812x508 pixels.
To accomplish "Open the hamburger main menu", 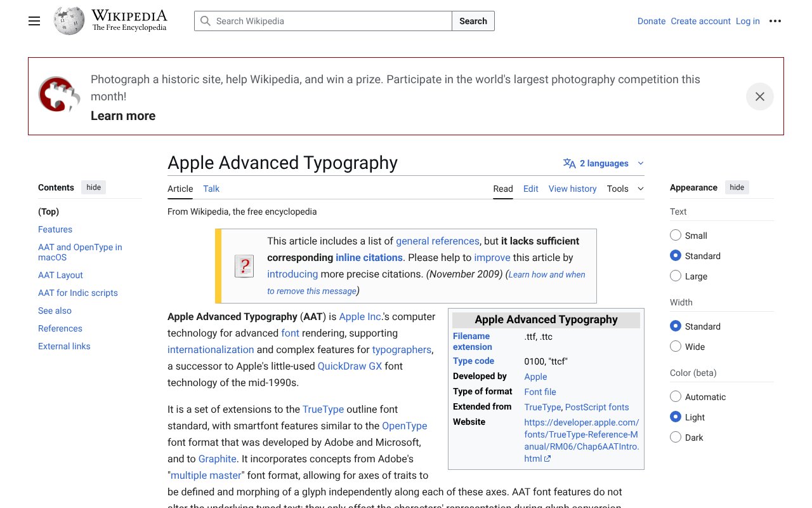I will point(34,21).
